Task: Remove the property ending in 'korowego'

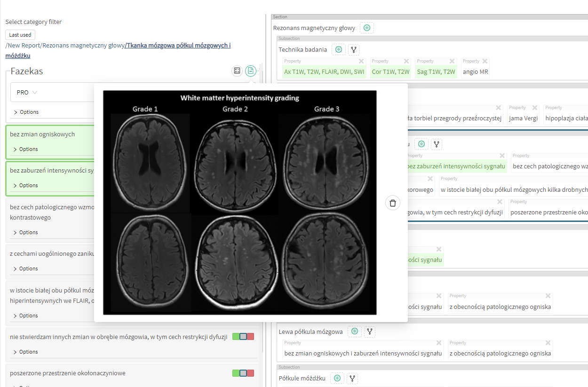Action: 430,179
